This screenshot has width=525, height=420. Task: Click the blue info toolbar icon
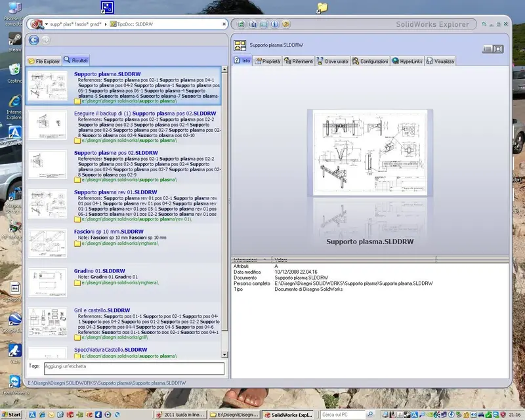tap(274, 24)
